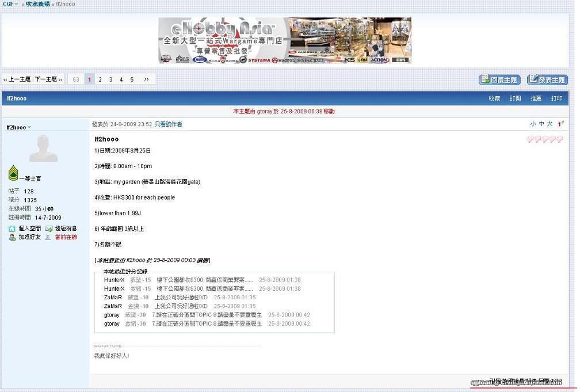This screenshot has height=392, width=580.
Task: Select 訂閱 subscribe in thread header
Action: [515, 98]
